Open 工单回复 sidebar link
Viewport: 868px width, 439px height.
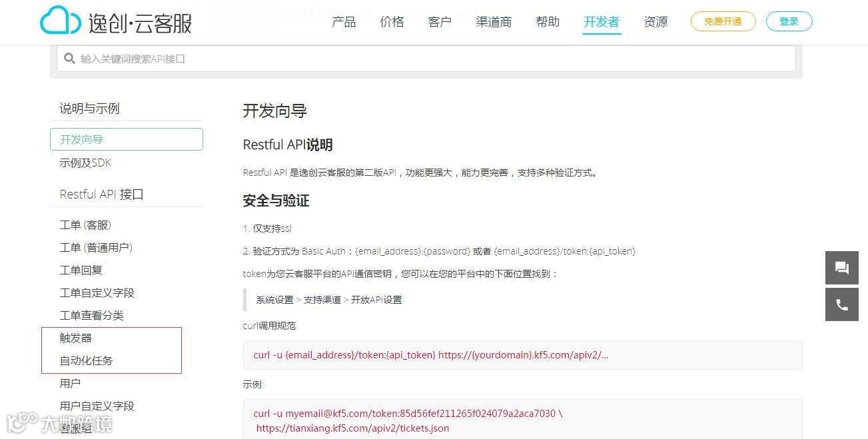pos(81,270)
